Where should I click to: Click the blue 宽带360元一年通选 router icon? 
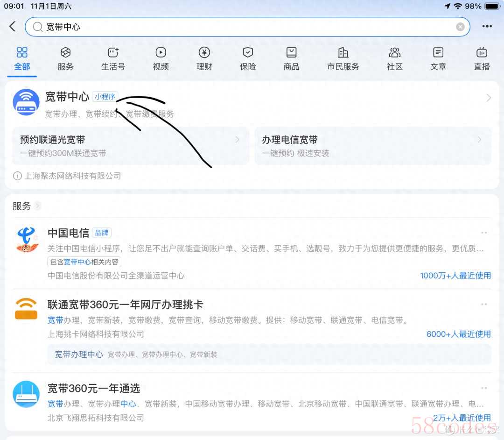(x=26, y=394)
